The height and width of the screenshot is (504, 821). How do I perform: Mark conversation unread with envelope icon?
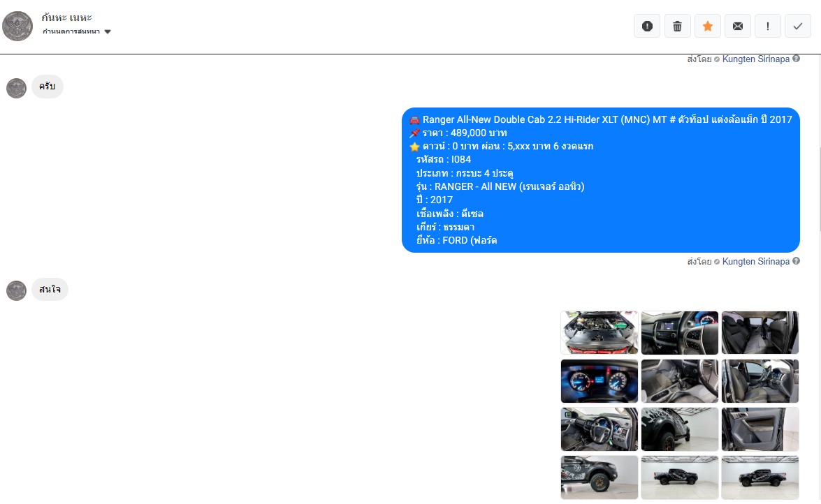738,26
